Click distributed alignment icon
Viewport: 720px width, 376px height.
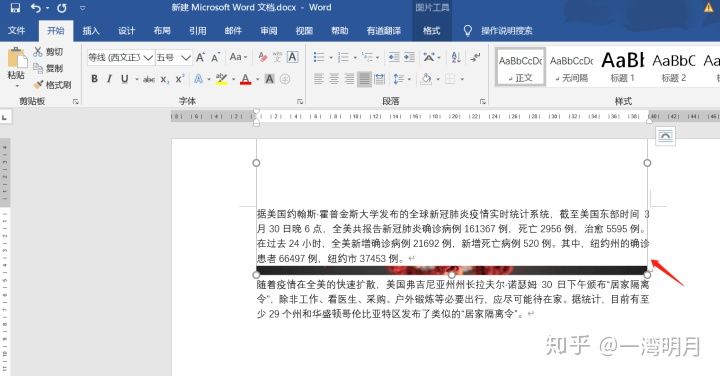tap(379, 79)
